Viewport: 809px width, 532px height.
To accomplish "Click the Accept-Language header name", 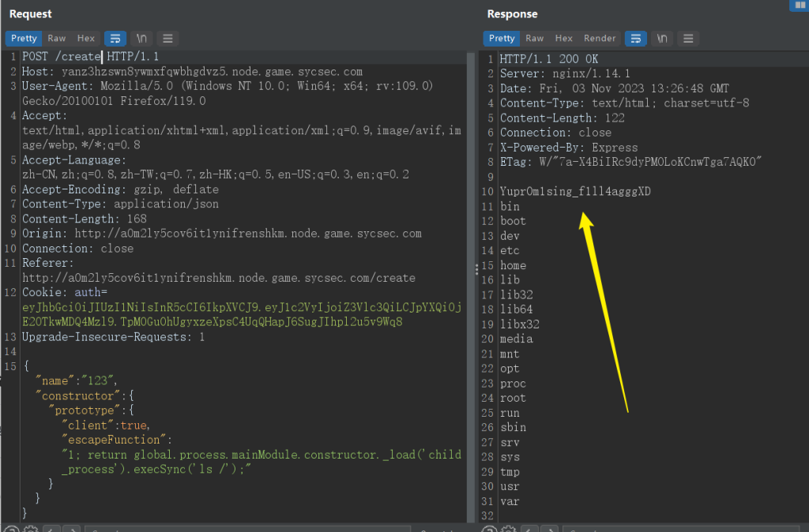I will (73, 159).
